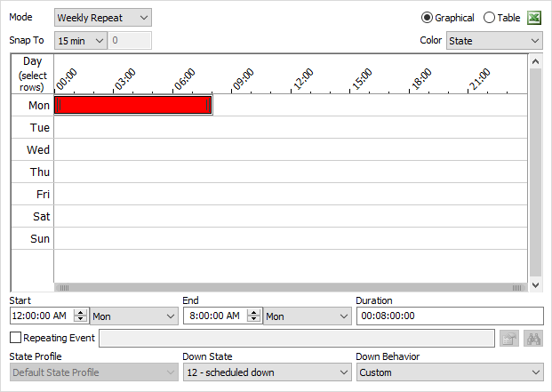Expand the Down Behavior Custom dropdown

[x=449, y=372]
